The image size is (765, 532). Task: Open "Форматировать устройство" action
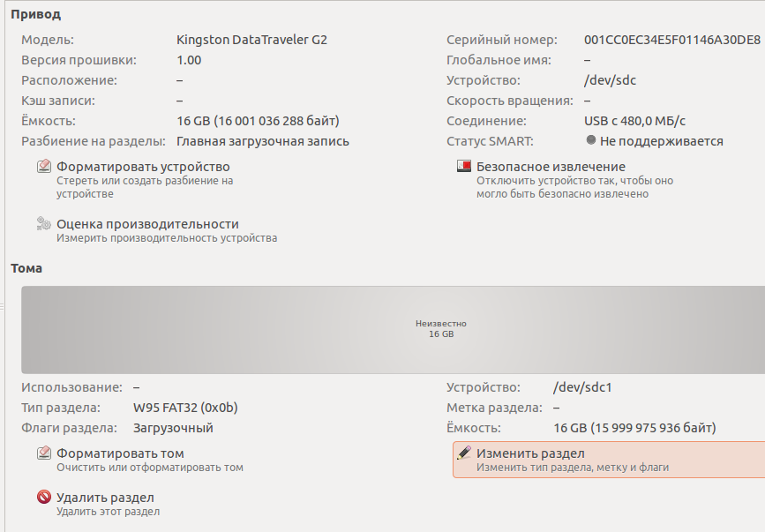pos(143,167)
